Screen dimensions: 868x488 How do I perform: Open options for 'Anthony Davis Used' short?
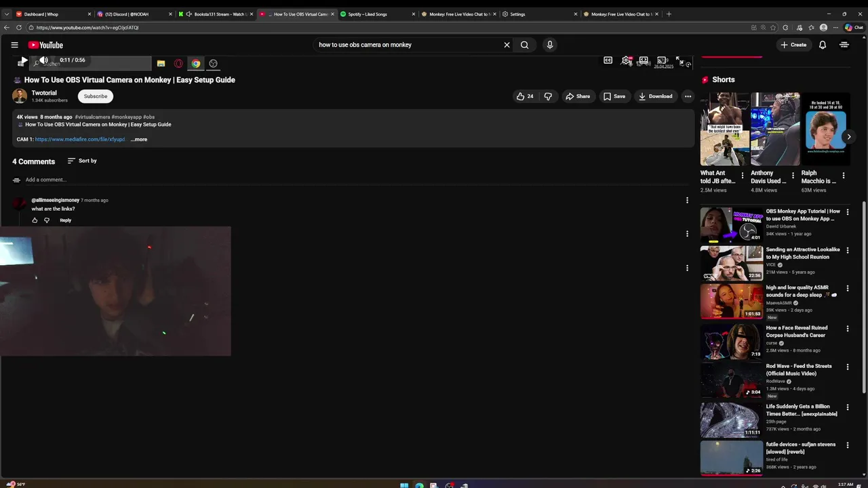[793, 176]
